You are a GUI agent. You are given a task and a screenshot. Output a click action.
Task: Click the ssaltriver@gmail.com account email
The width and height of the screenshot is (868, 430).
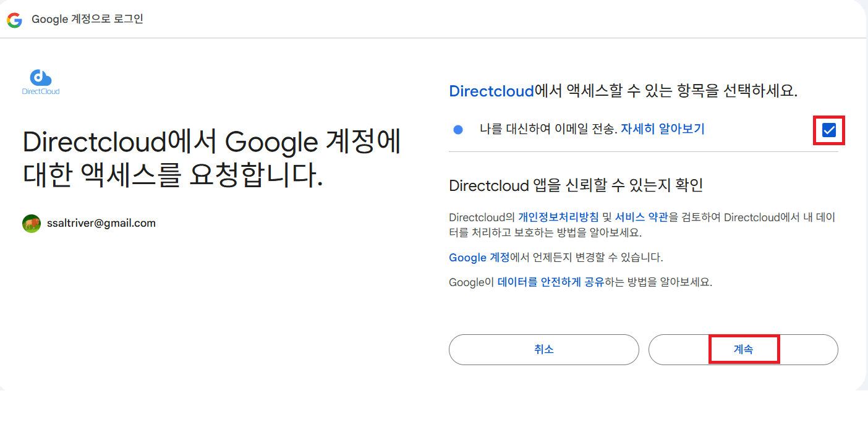[x=101, y=224]
